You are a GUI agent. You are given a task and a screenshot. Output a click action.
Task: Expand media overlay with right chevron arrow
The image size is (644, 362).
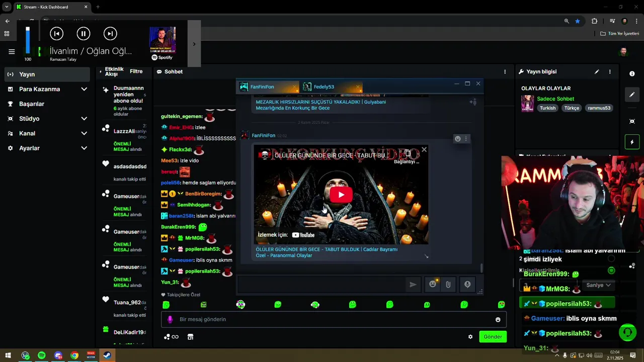[x=194, y=44]
